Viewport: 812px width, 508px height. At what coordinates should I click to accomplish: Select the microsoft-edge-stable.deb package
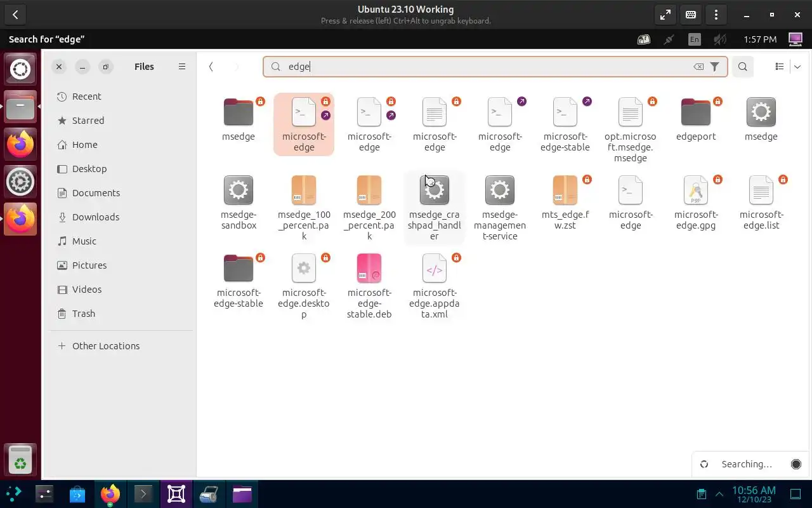pyautogui.click(x=369, y=286)
